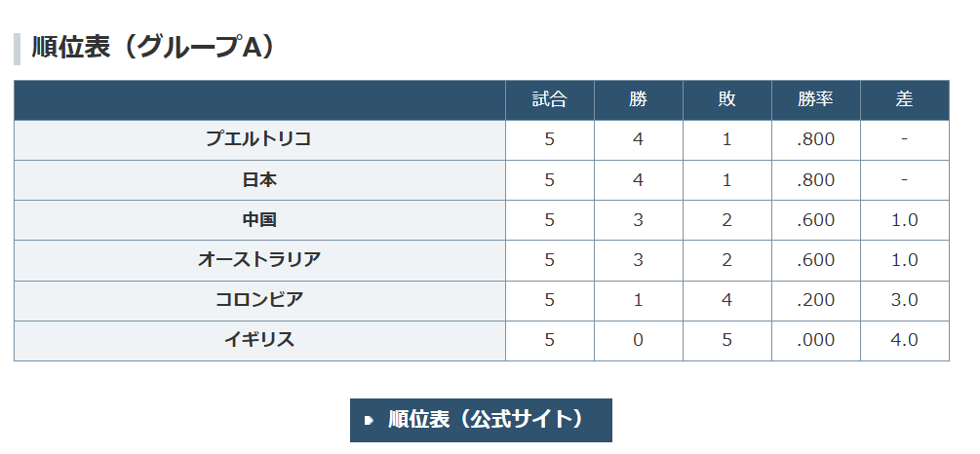Select the 日本 team name cell
The height and width of the screenshot is (454, 980).
[x=258, y=179]
